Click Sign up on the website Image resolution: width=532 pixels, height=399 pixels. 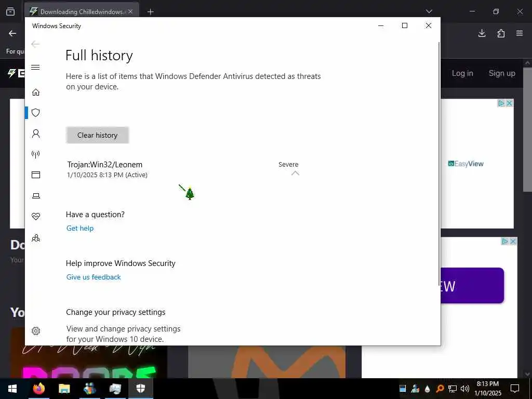point(502,73)
